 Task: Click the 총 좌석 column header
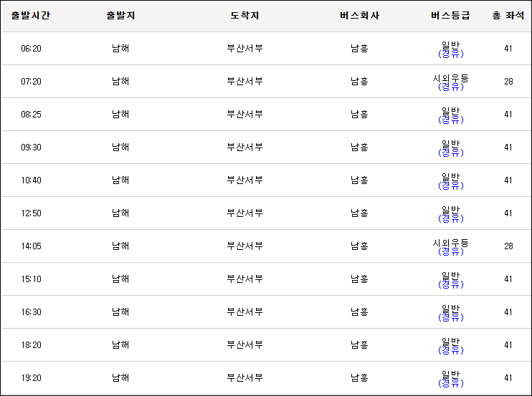508,15
